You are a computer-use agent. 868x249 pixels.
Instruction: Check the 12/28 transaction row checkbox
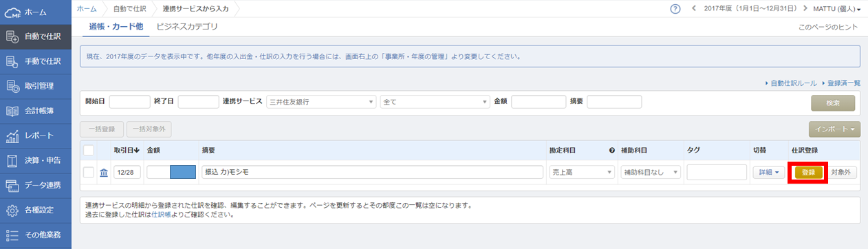tap(89, 173)
